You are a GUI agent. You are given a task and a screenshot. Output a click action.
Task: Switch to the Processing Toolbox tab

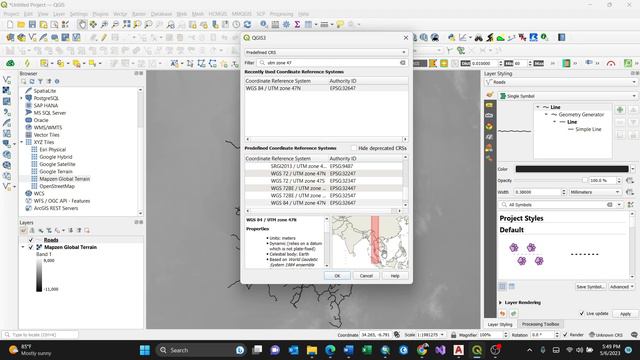tap(540, 324)
